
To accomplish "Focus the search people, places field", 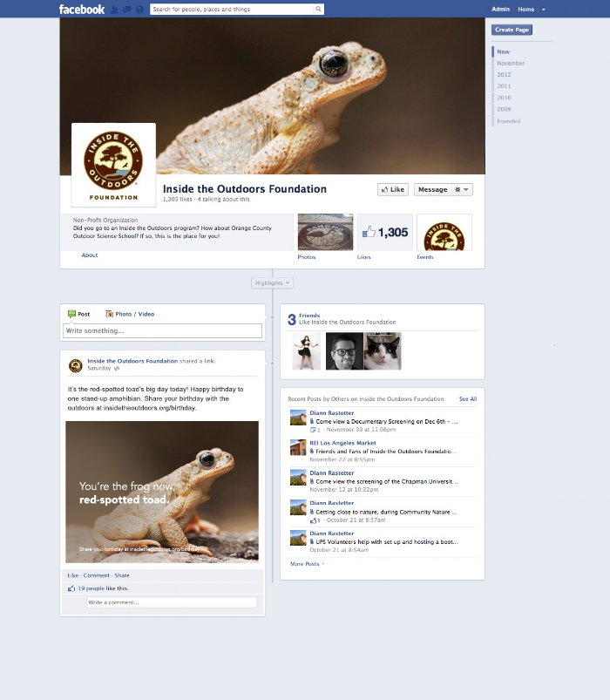I will click(232, 9).
